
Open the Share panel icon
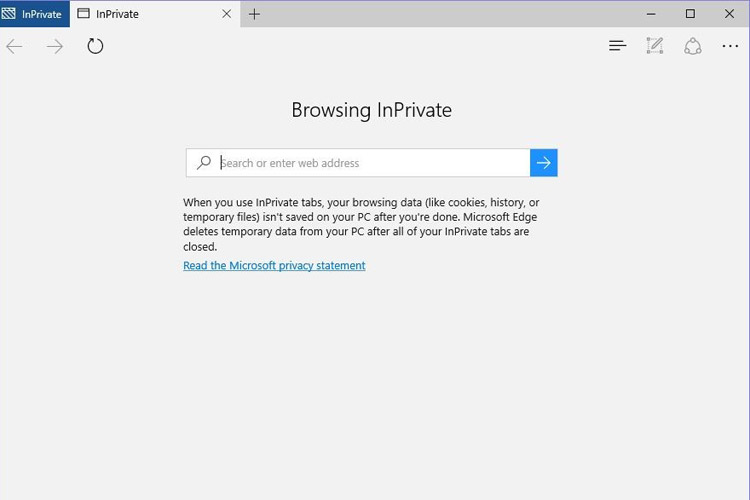[693, 46]
